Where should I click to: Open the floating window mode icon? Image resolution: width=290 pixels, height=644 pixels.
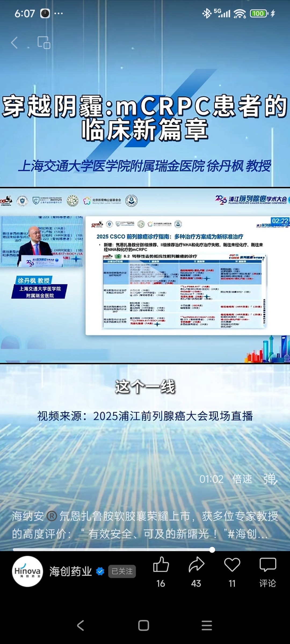tap(44, 42)
